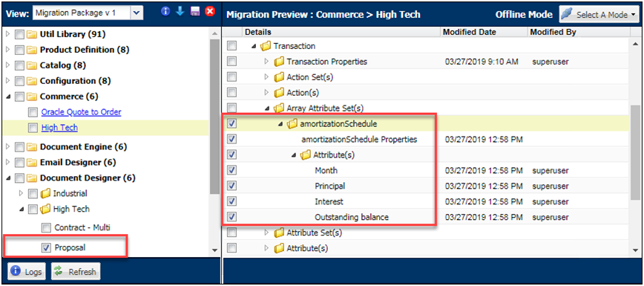Viewport: 644px width, 286px height.
Task: Click the blue info icon beside View
Action: point(165,12)
